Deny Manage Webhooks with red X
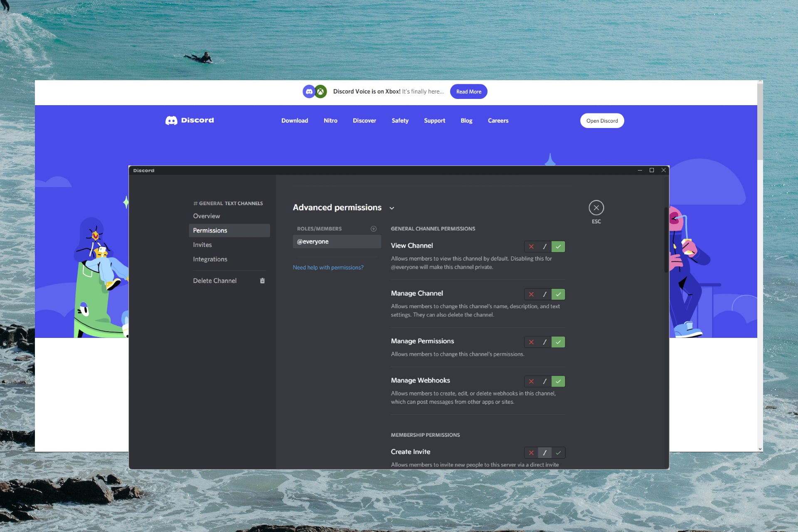Viewport: 798px width, 532px height. [531, 381]
